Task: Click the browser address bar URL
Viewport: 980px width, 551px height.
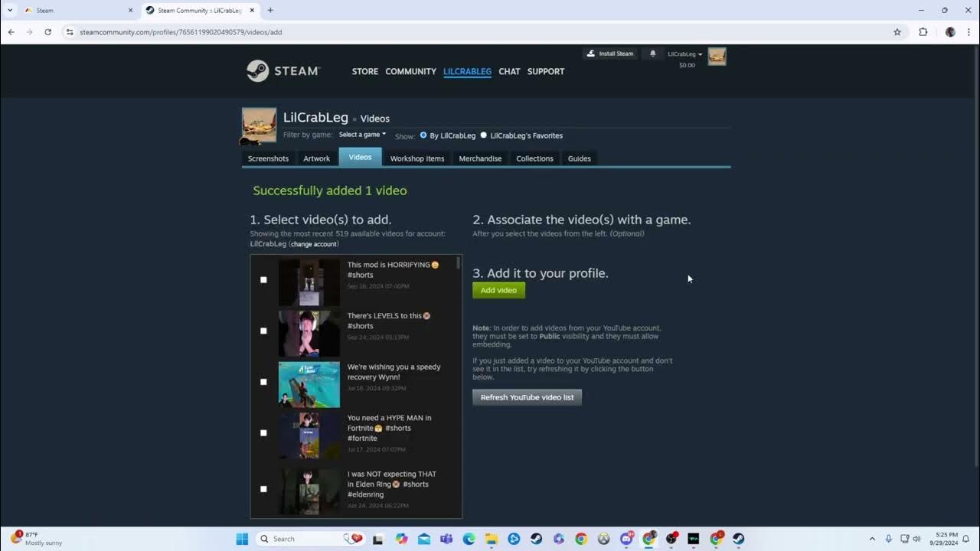Action: click(181, 32)
